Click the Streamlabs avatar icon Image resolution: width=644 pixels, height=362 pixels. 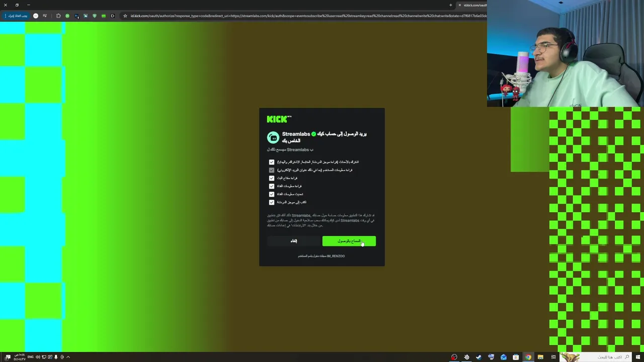tap(273, 137)
